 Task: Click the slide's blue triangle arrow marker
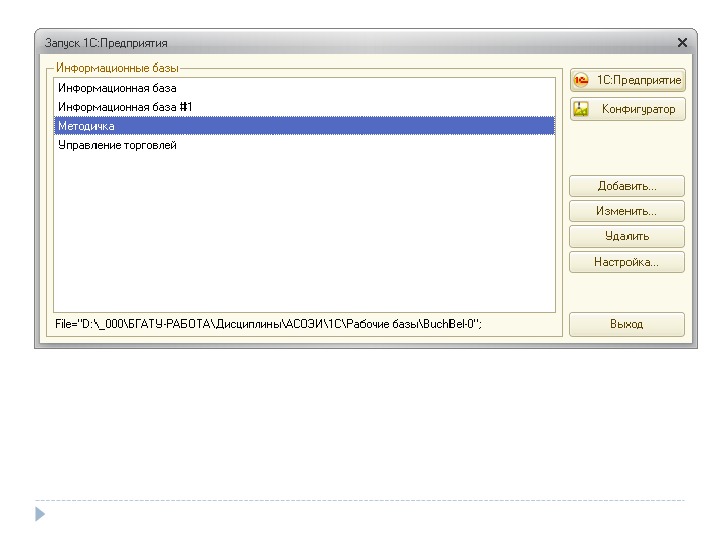(40, 514)
